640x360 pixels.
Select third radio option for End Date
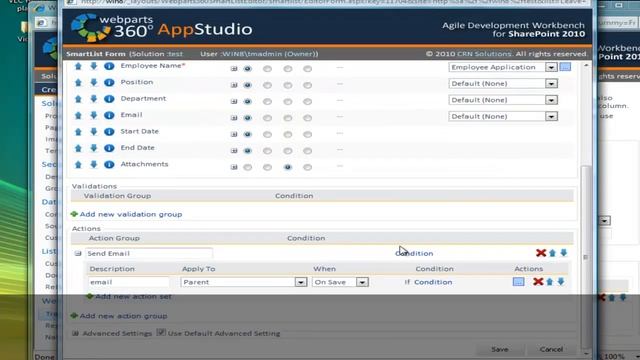288,151
